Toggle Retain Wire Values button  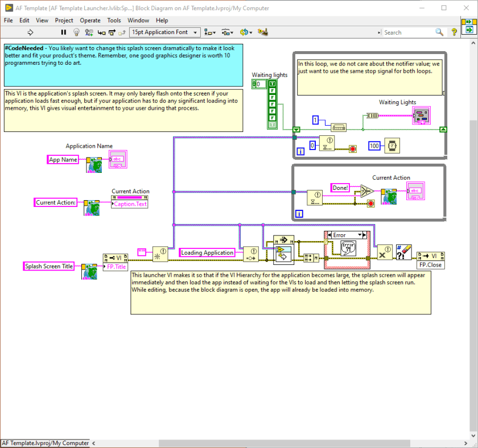[x=89, y=32]
